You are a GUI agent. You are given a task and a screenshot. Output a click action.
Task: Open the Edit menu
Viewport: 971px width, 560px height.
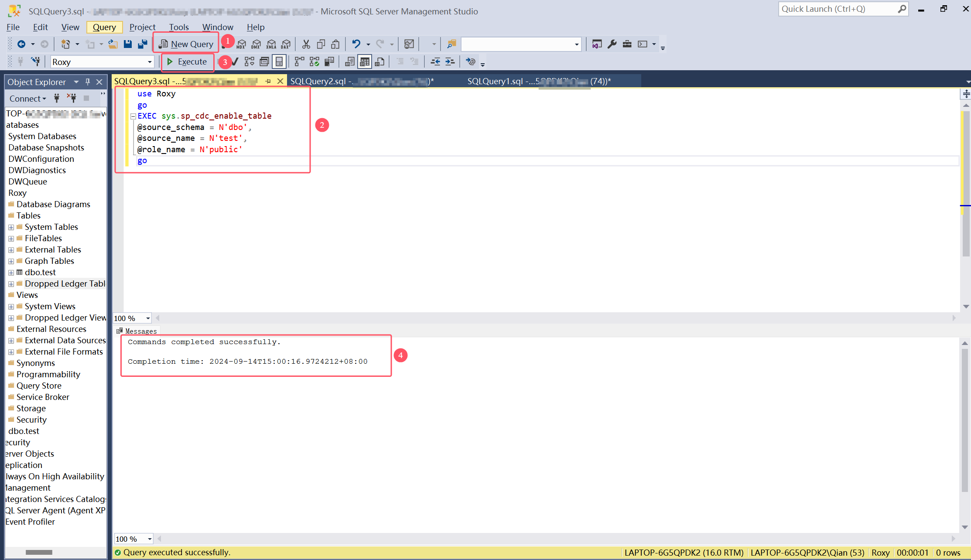pos(41,27)
